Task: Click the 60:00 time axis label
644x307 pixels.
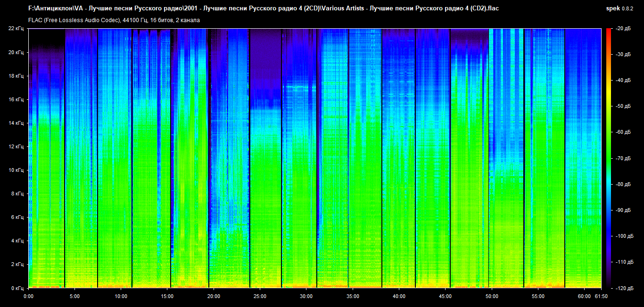Action: click(584, 296)
